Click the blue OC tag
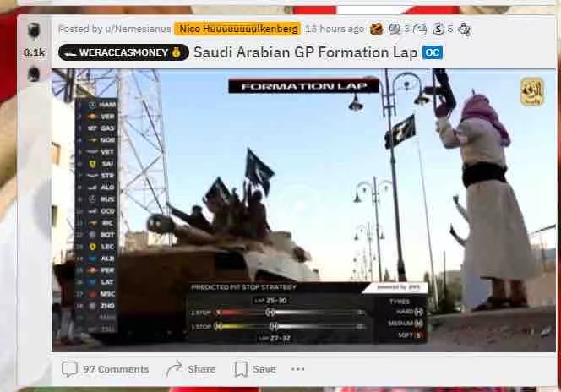This screenshot has width=561, height=392. [x=433, y=52]
